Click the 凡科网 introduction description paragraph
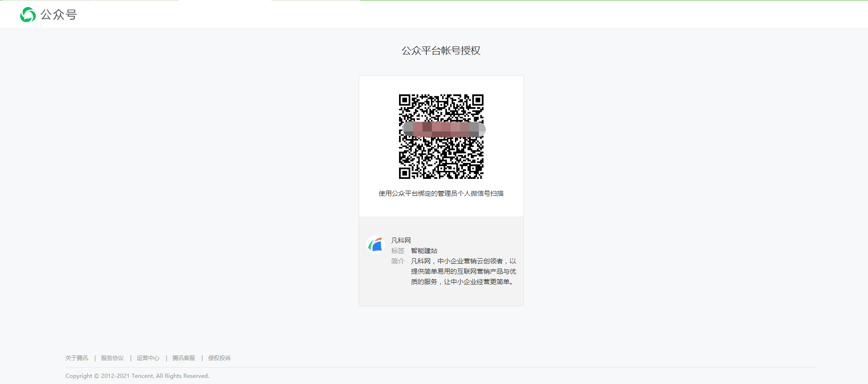The image size is (868, 384). [463, 271]
